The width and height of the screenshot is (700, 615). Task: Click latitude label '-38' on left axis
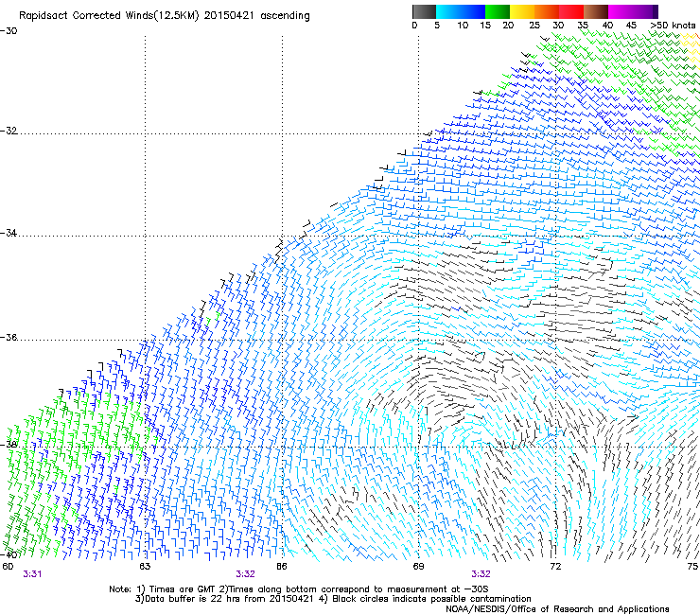pos(9,445)
